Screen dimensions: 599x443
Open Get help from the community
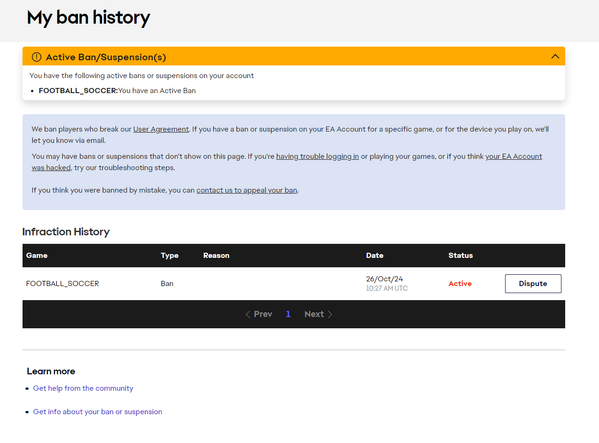pyautogui.click(x=83, y=388)
